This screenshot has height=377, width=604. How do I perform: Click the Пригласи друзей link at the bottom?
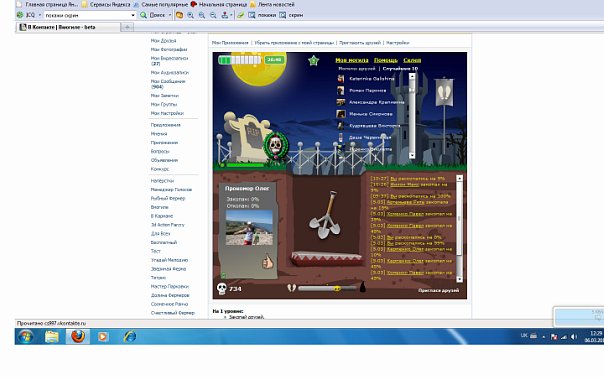(439, 290)
